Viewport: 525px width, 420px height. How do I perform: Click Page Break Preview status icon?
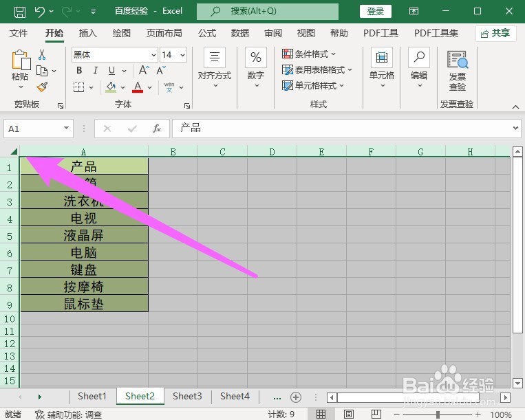click(x=376, y=415)
